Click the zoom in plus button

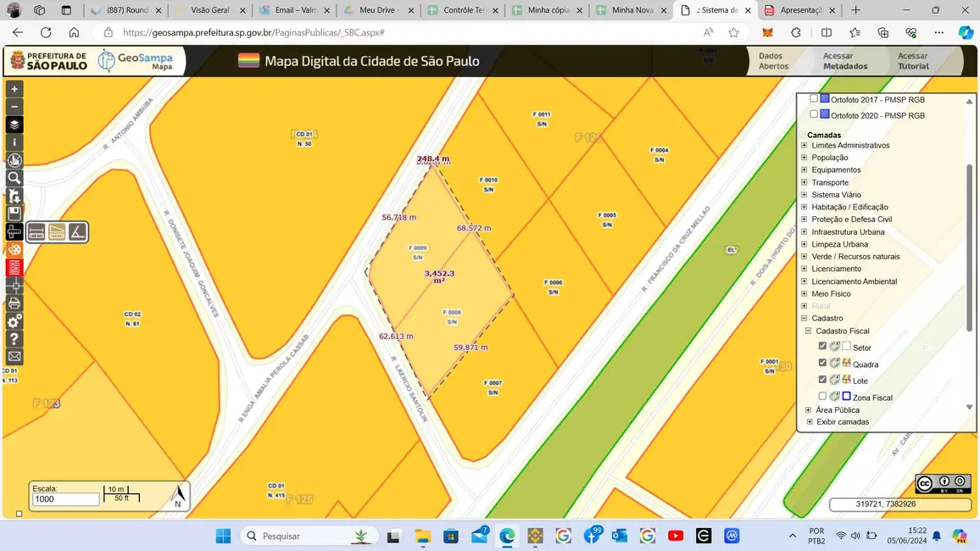click(14, 89)
